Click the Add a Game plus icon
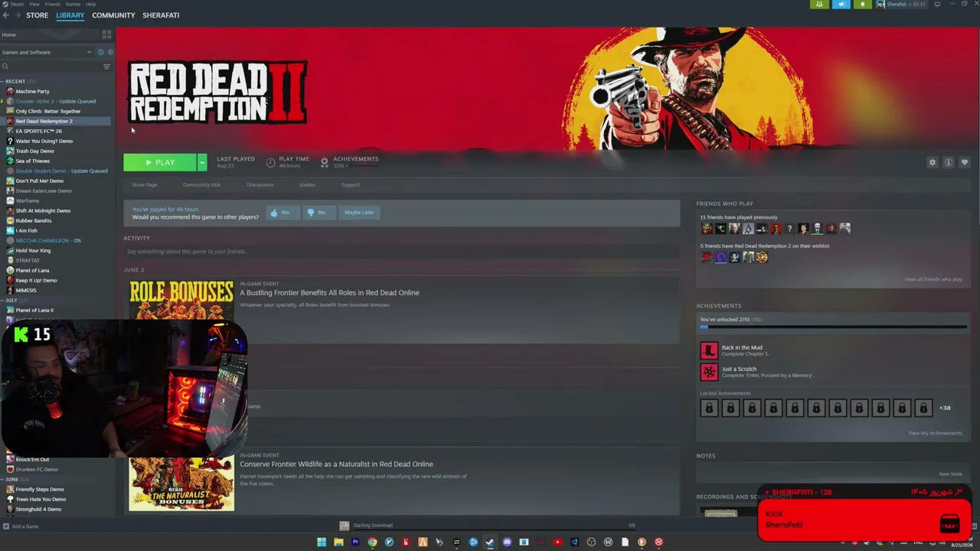The image size is (980, 551). [x=6, y=527]
